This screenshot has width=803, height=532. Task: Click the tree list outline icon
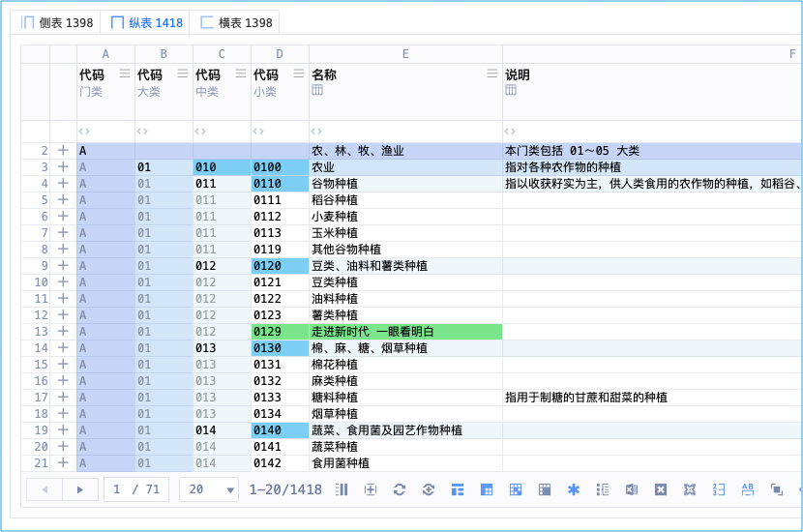pyautogui.click(x=603, y=489)
